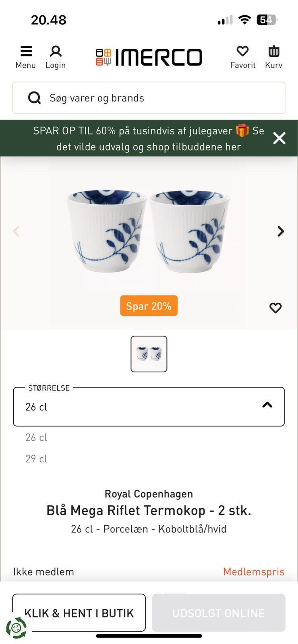Open the green cookie settings icon
This screenshot has width=298, height=644.
[16, 627]
